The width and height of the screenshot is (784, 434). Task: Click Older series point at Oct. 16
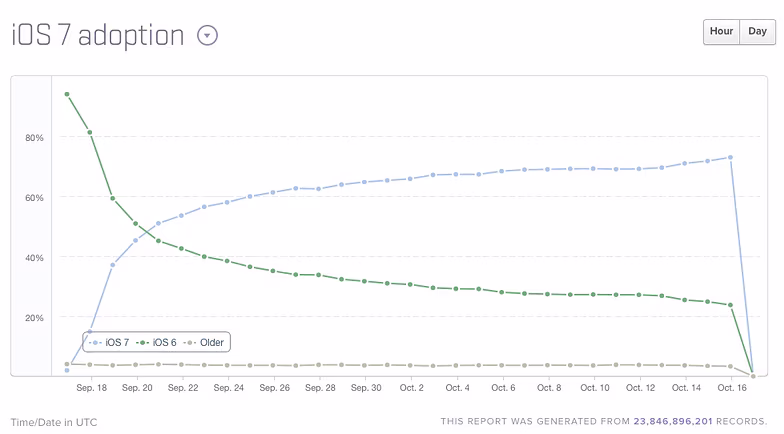[x=730, y=366]
